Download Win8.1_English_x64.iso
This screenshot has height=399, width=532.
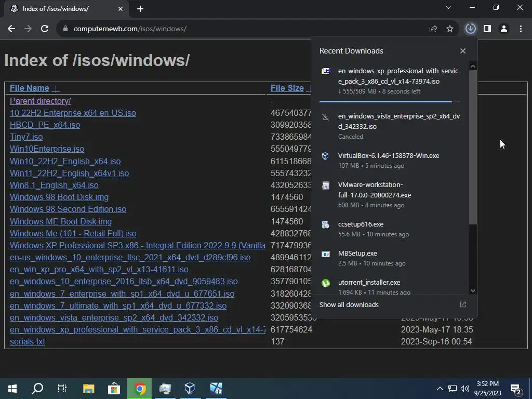(x=54, y=185)
